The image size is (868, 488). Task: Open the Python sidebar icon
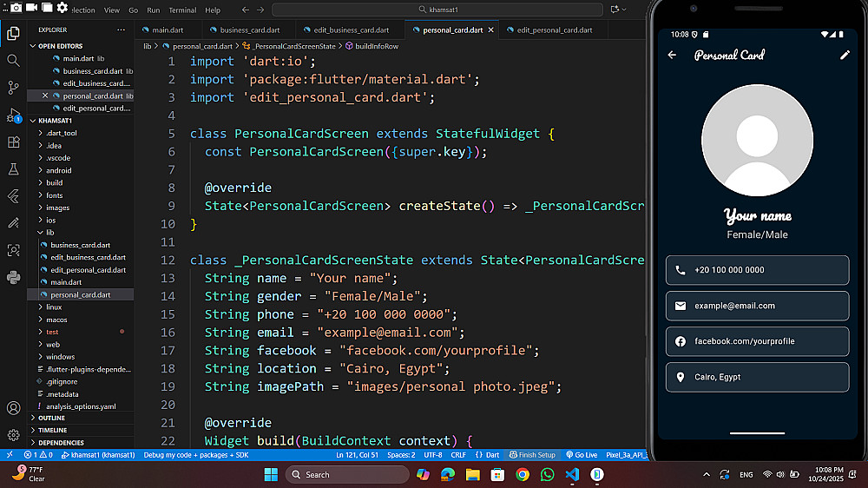click(x=13, y=278)
